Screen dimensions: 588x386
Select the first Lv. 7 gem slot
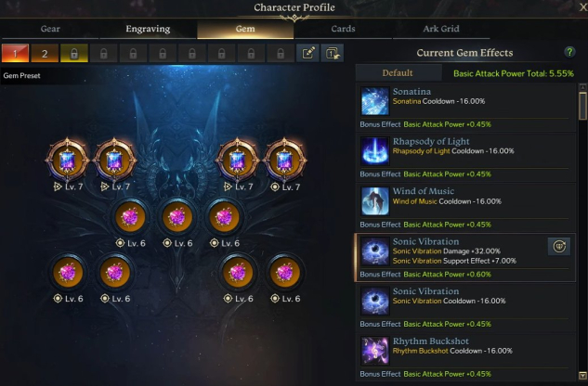[68, 161]
